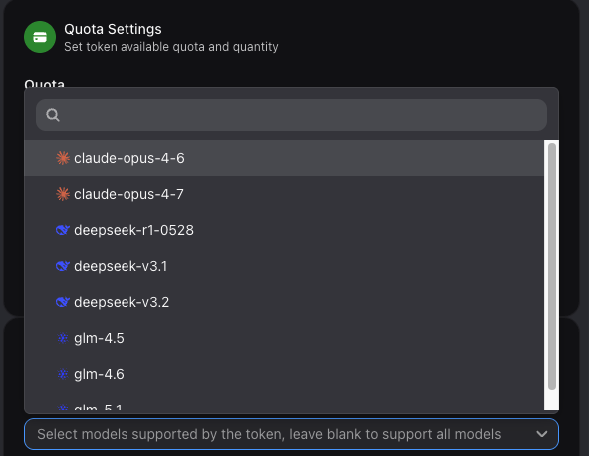This screenshot has height=456, width=589.
Task: Focus the model search input field
Action: click(x=291, y=115)
